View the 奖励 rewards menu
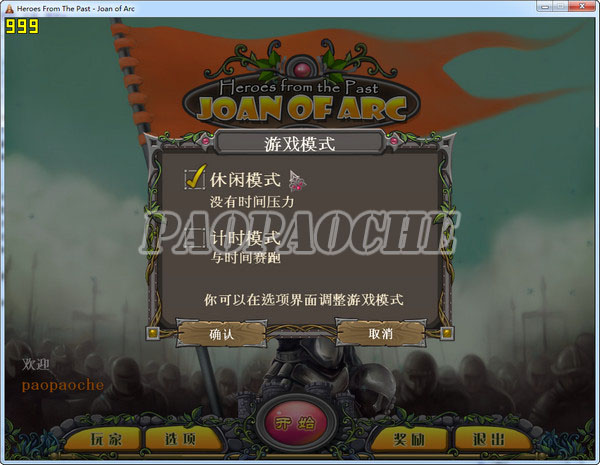Viewport: 600px width, 465px height. point(409,439)
